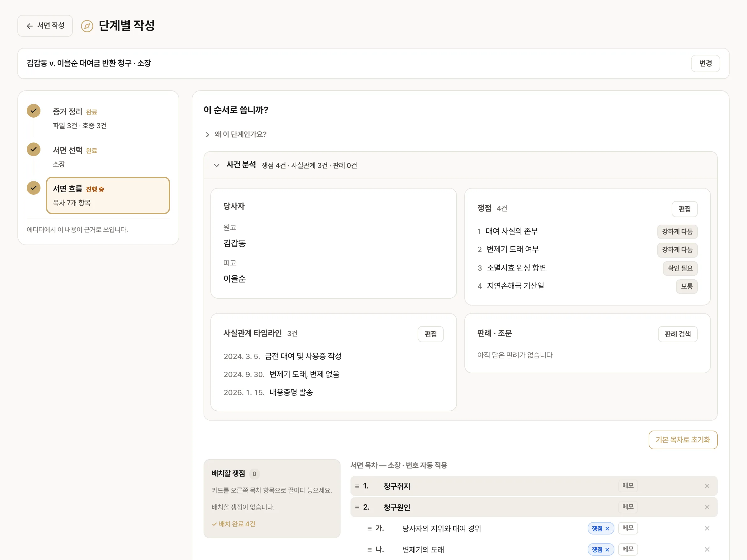This screenshot has height=560, width=747.
Task: Click issue 소멸시효 완성 항변
Action: click(x=516, y=268)
